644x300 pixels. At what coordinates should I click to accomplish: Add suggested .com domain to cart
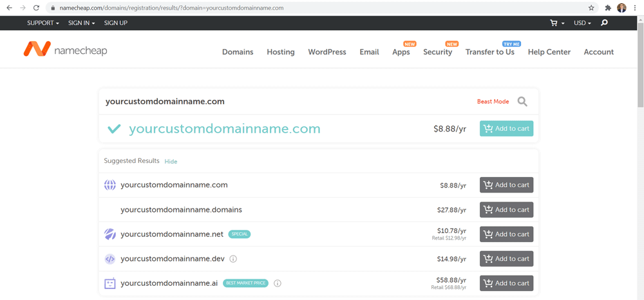coord(506,185)
